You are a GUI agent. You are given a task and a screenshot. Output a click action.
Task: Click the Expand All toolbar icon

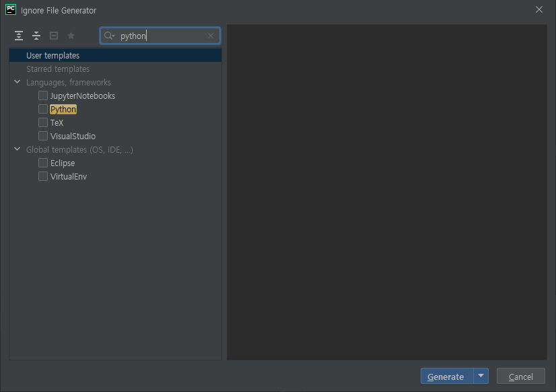[x=19, y=36]
